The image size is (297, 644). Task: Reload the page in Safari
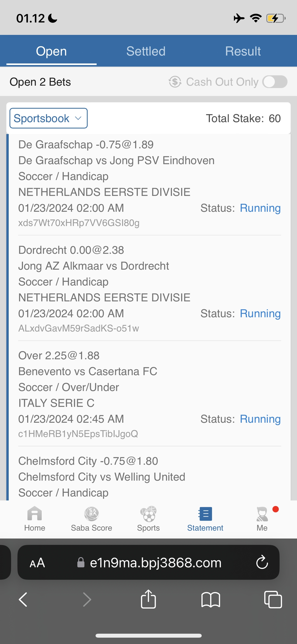(x=262, y=562)
